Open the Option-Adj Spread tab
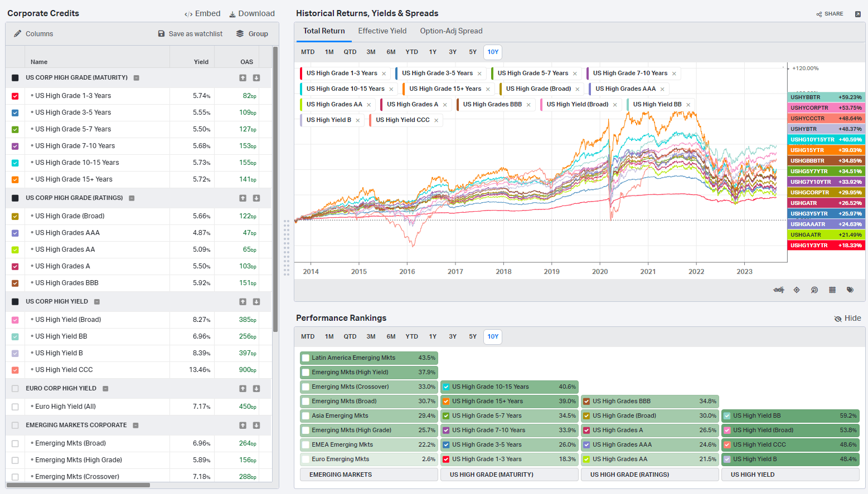868x494 pixels. [x=451, y=31]
